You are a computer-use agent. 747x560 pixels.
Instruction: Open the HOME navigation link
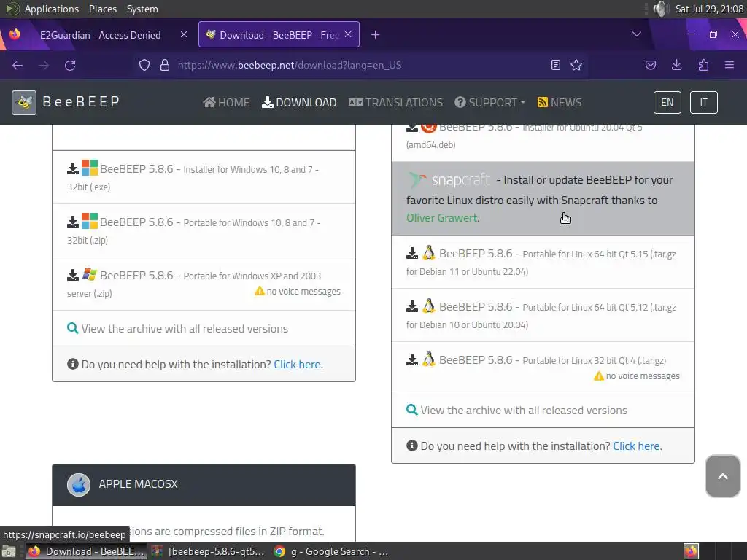226,102
